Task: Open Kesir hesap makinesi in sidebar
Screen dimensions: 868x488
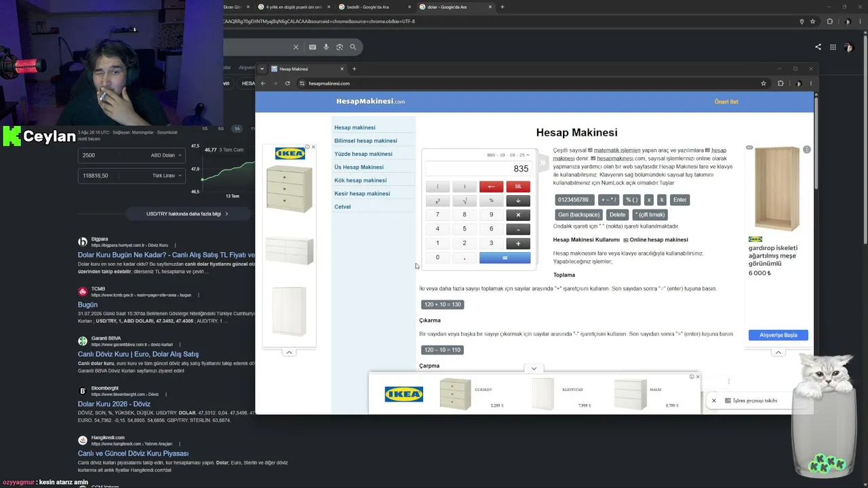Action: click(x=362, y=194)
